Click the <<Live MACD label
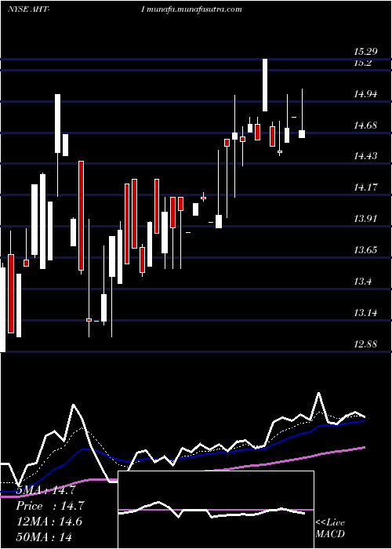The width and height of the screenshot is (392, 549). tap(330, 528)
